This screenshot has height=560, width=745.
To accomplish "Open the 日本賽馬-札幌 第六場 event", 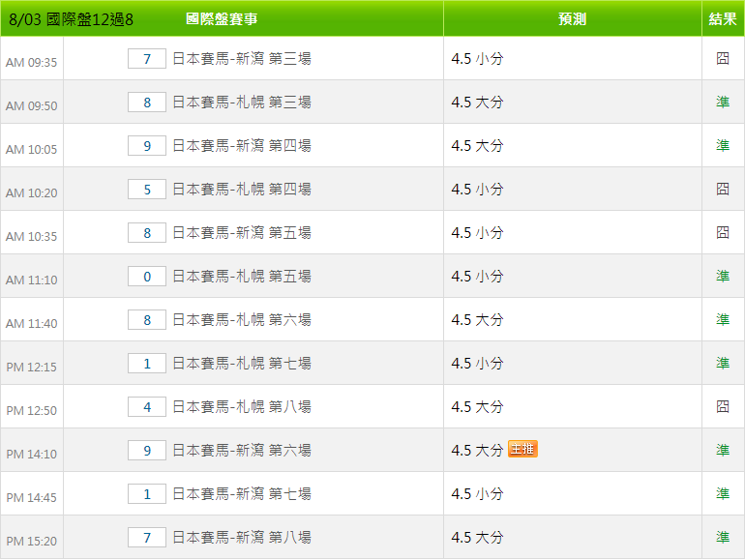I will tap(242, 320).
